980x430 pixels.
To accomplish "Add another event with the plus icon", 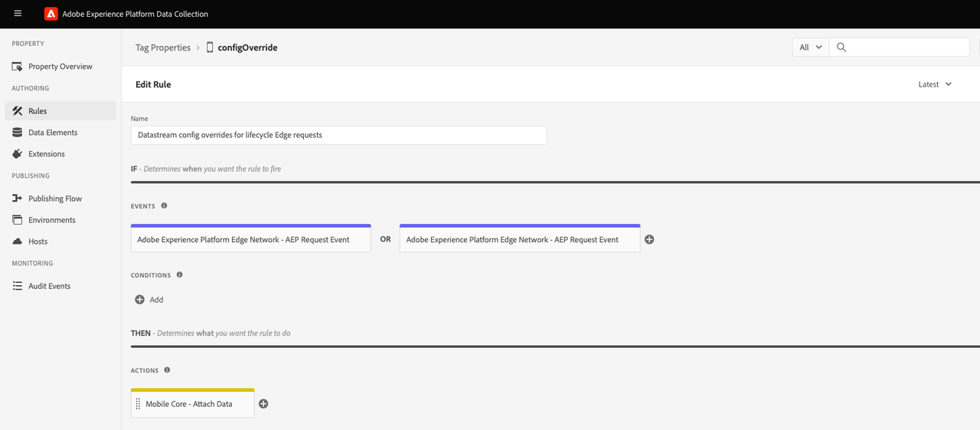I will point(649,240).
